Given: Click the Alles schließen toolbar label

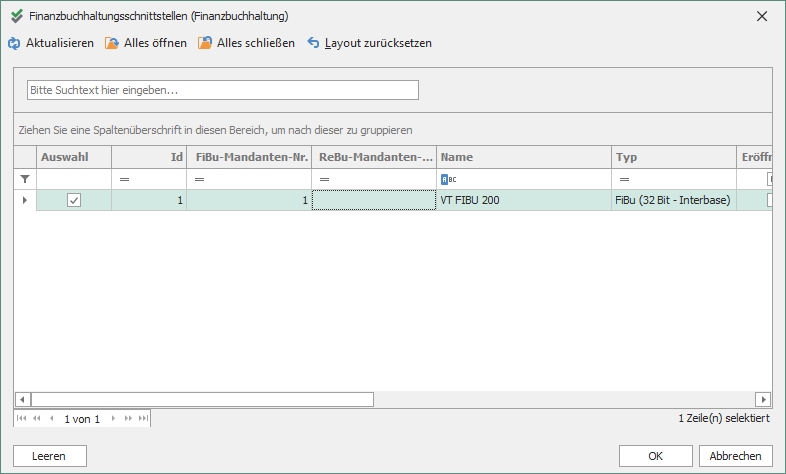Looking at the screenshot, I should coord(256,43).
